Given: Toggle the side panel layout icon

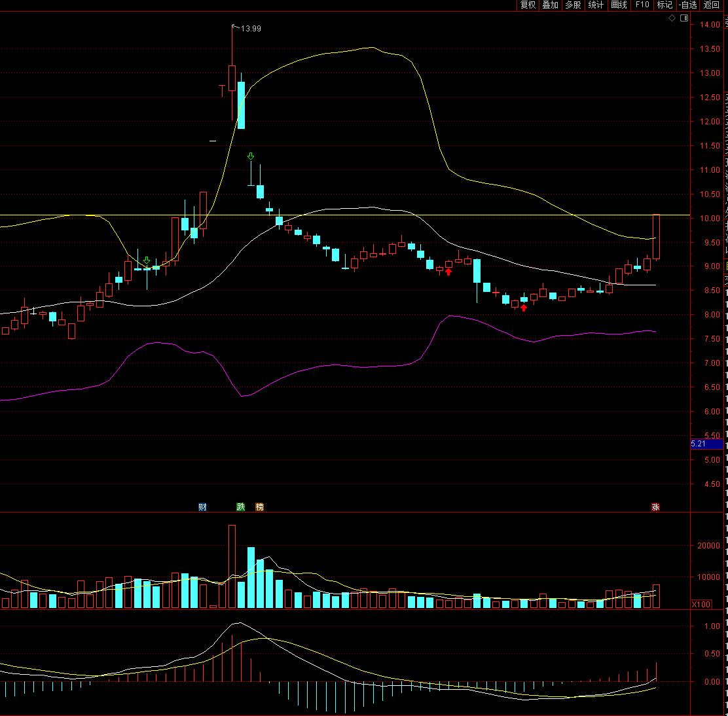Looking at the screenshot, I should 683,18.
